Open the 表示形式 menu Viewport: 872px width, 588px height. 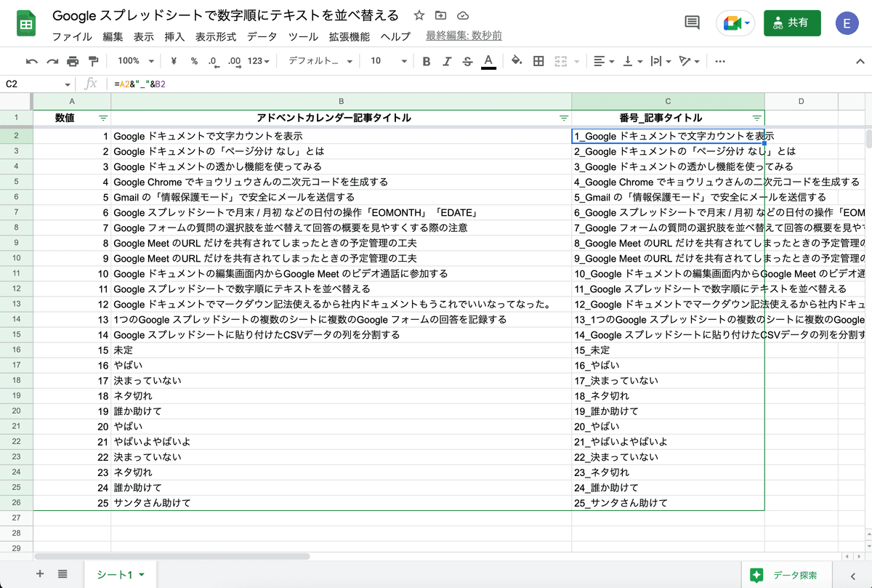pos(216,36)
